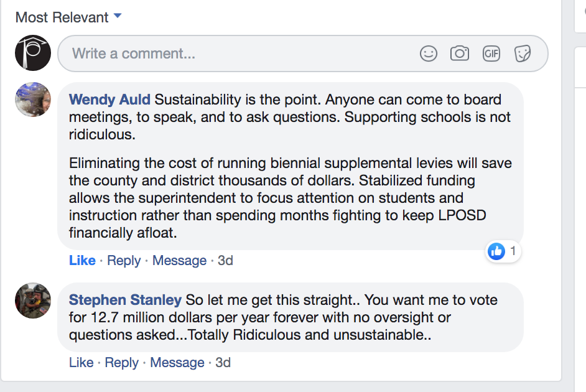Viewport: 586px width, 392px height.
Task: Toggle Like on Stephen Stanley's comment
Action: pos(81,363)
